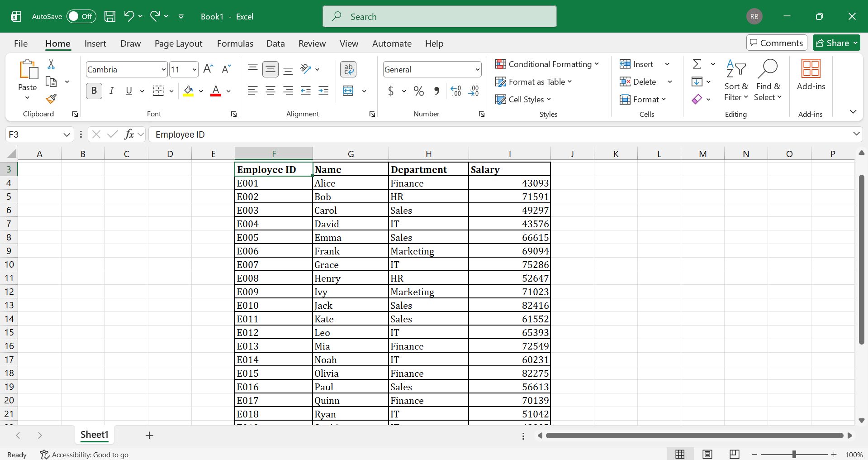The width and height of the screenshot is (868, 460).
Task: Open the number format dropdown
Action: tap(478, 69)
